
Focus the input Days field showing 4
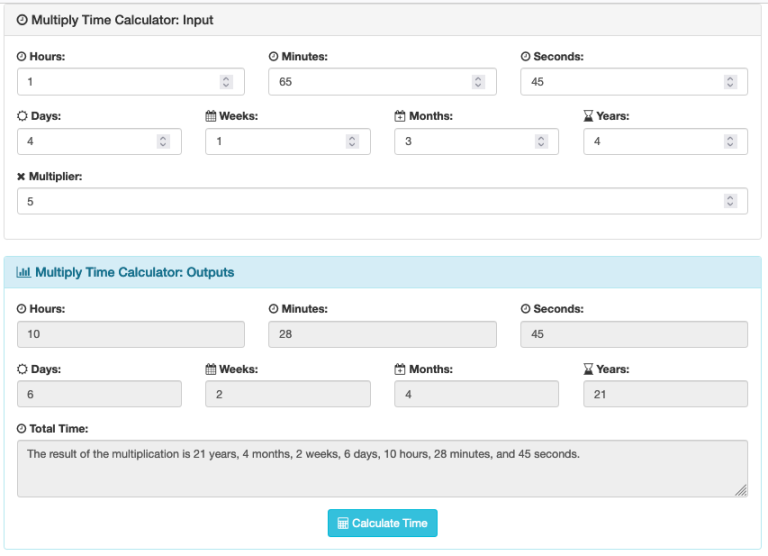99,142
